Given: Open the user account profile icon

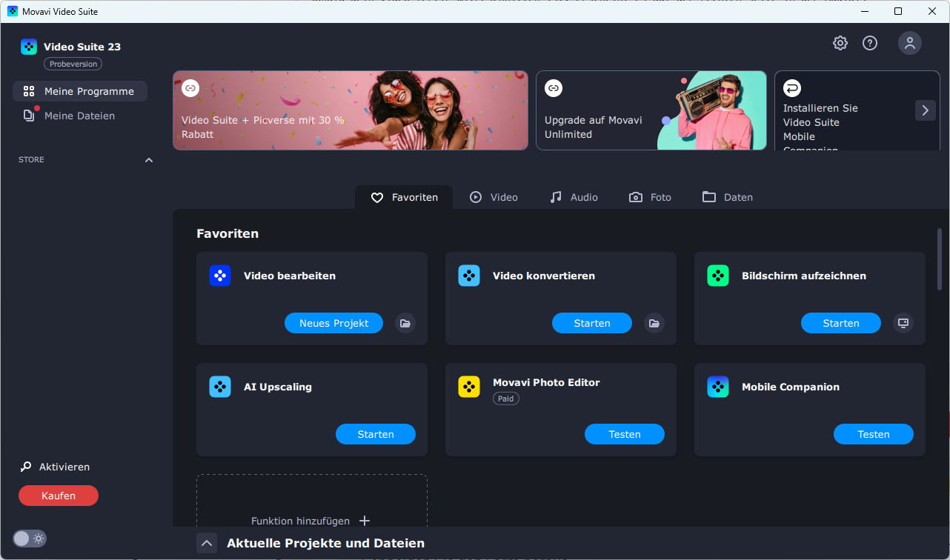Looking at the screenshot, I should pyautogui.click(x=910, y=43).
